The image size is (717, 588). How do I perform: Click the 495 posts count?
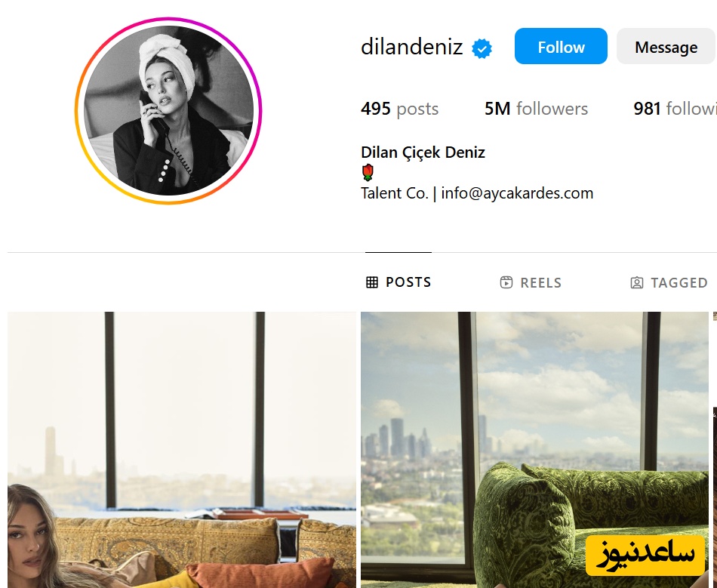pos(399,109)
